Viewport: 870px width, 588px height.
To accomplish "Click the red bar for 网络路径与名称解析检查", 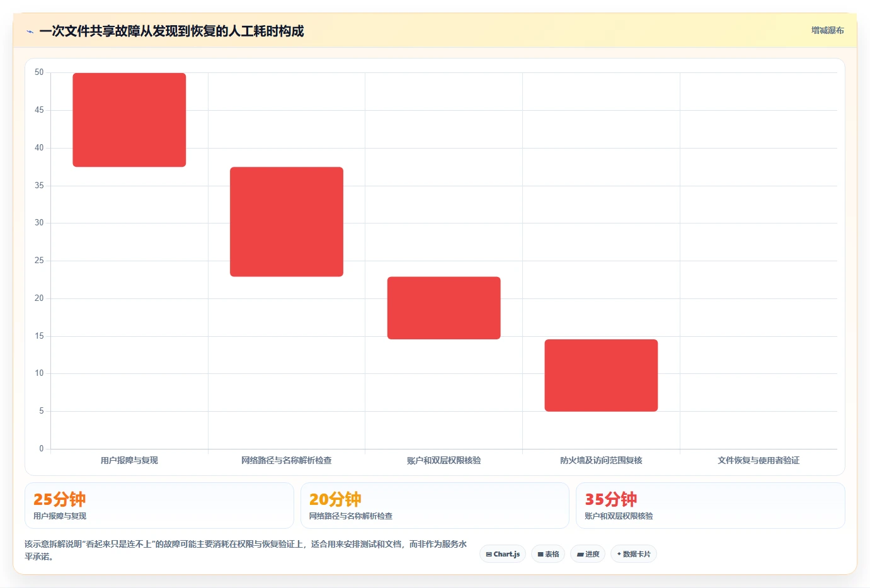I will click(287, 222).
